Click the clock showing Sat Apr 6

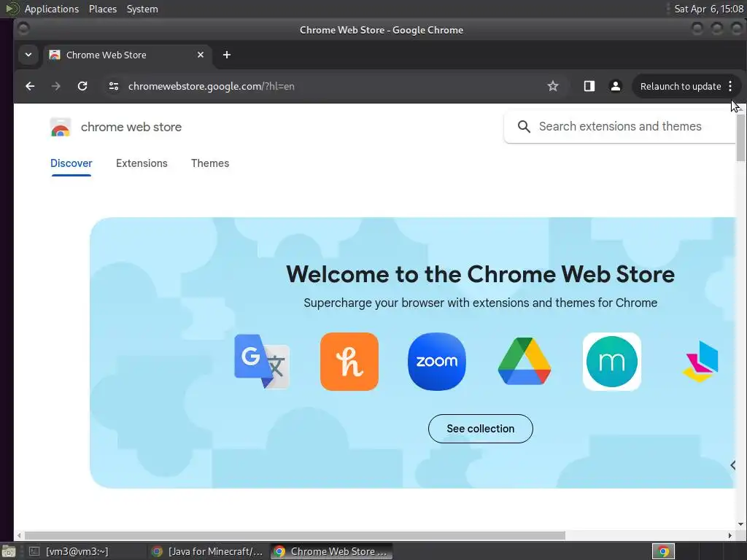708,9
